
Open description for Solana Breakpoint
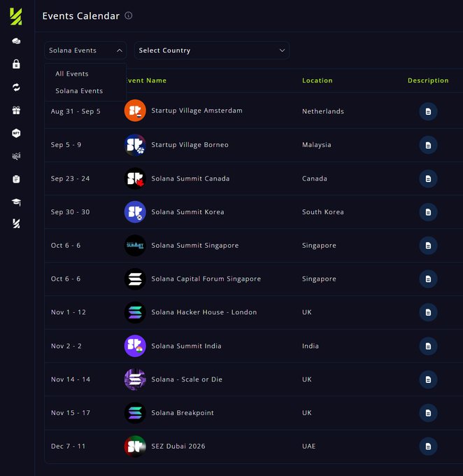point(428,413)
